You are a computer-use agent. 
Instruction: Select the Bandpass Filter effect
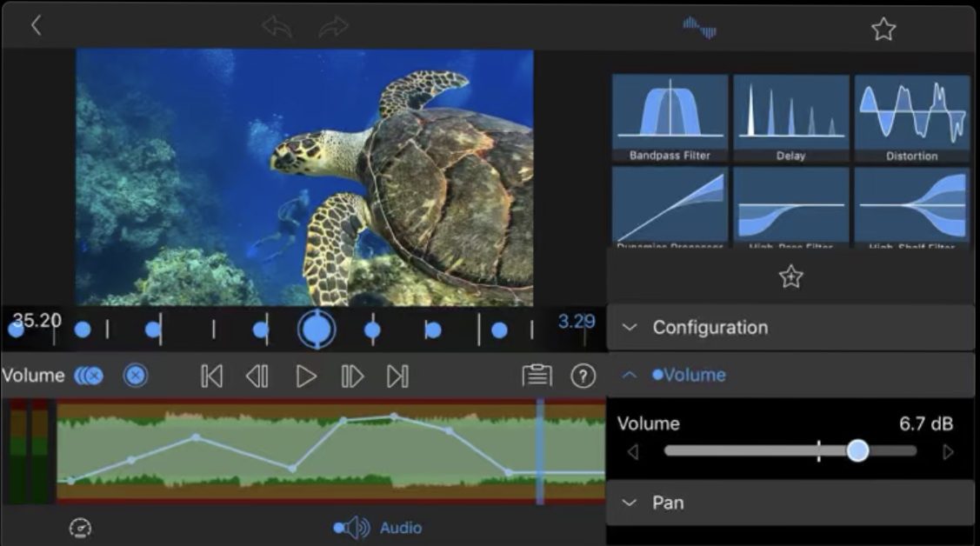pos(670,117)
